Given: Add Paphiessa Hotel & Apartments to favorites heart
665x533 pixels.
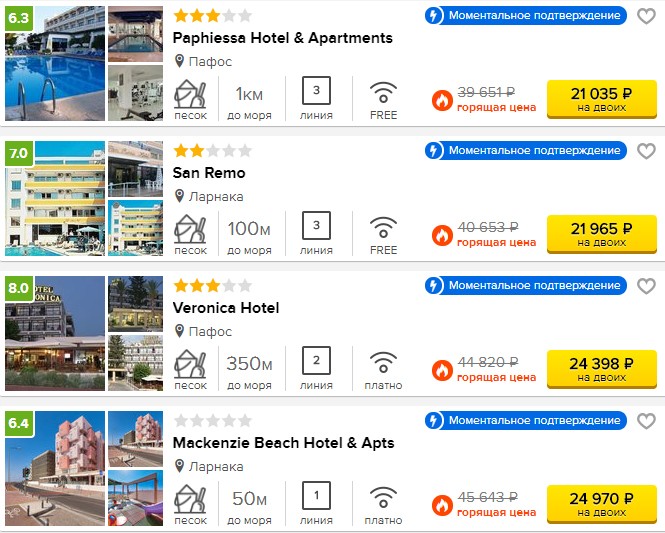Looking at the screenshot, I should pyautogui.click(x=646, y=16).
